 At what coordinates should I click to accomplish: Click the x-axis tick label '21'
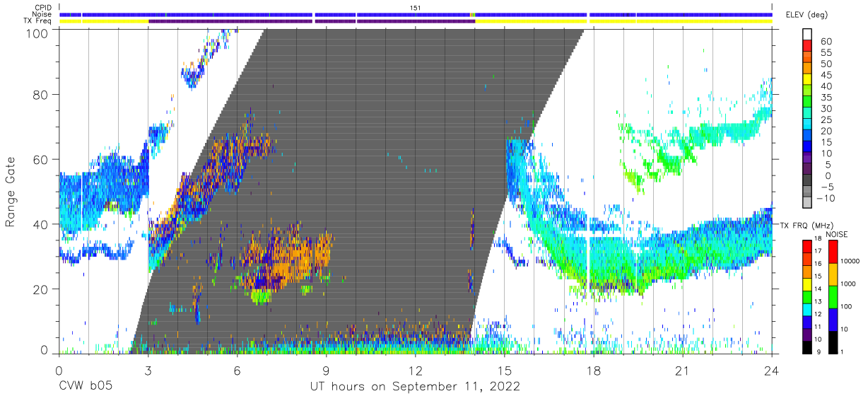coord(683,370)
